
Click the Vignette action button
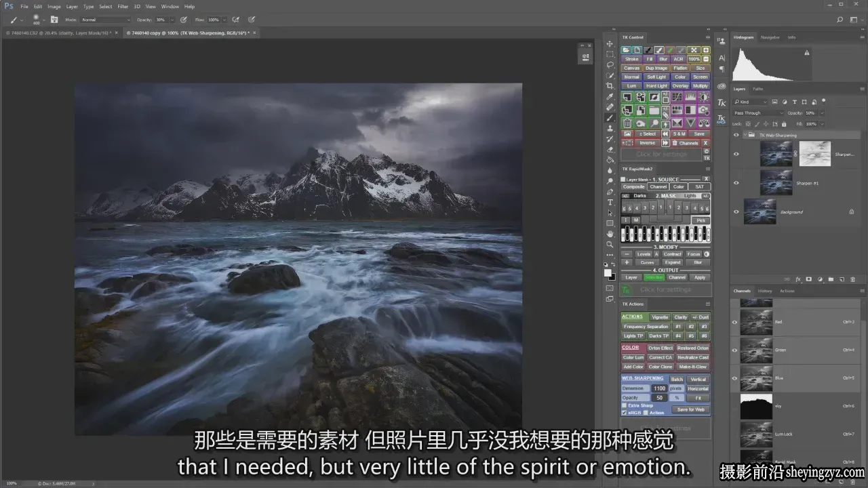659,317
